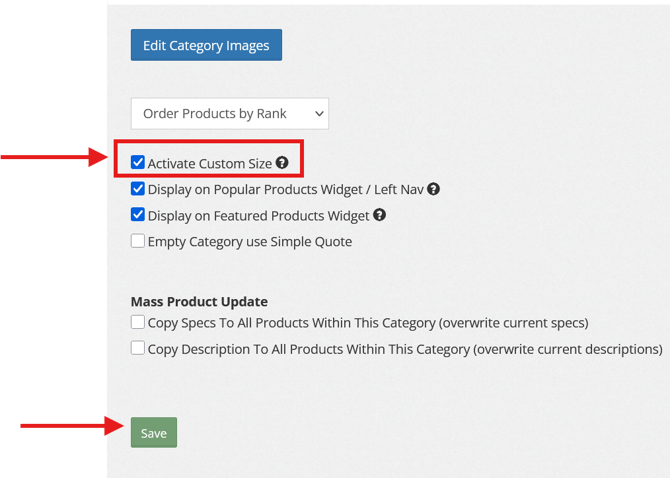Click the Display on Featured Products Widget label text
670x478 pixels.
pyautogui.click(x=259, y=216)
